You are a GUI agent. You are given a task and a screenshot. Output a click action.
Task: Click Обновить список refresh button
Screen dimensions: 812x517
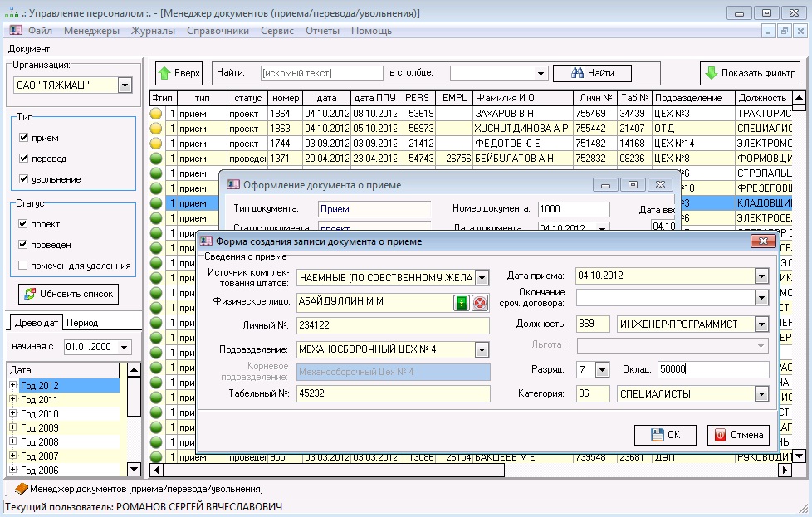(x=68, y=295)
